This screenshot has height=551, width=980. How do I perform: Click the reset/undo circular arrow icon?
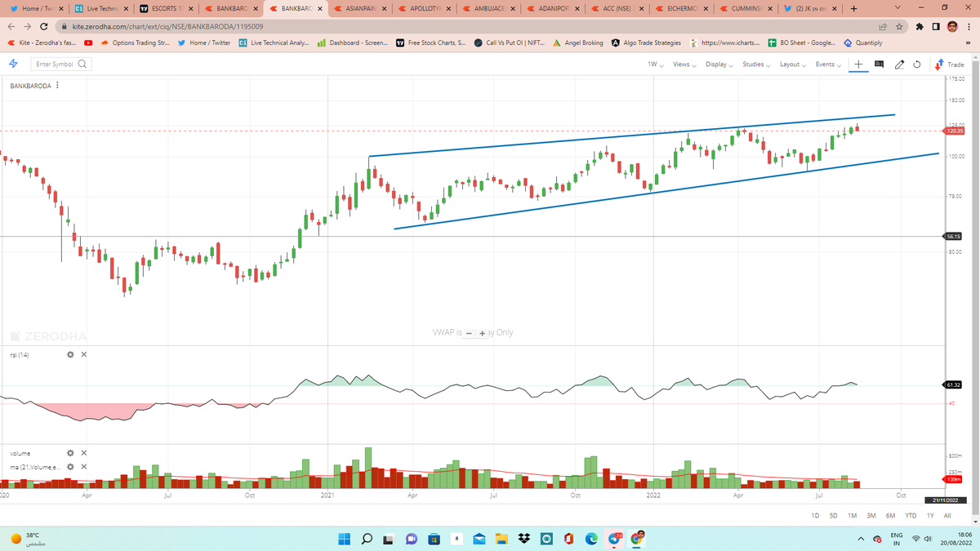pos(917,64)
